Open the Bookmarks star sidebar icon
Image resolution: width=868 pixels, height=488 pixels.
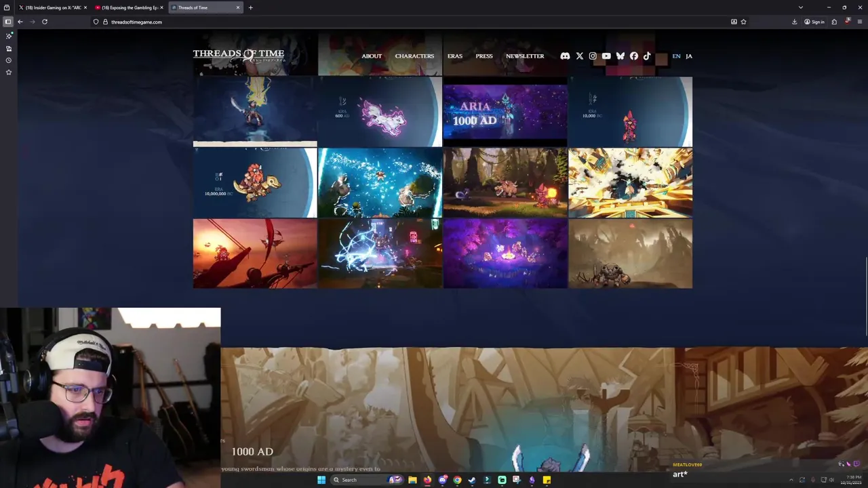(x=8, y=72)
